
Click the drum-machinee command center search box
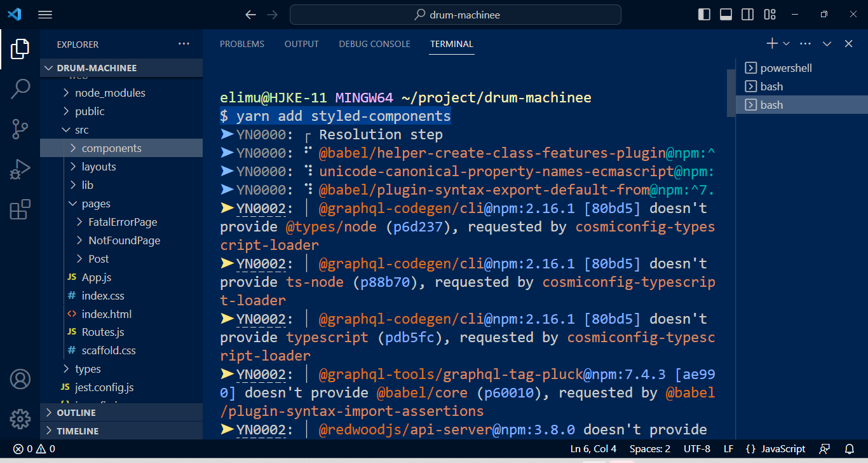(456, 15)
